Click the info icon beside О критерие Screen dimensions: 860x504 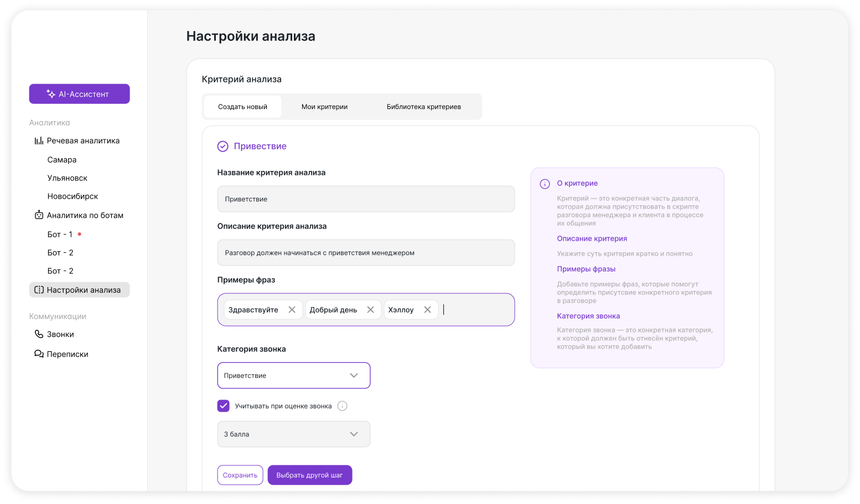545,184
